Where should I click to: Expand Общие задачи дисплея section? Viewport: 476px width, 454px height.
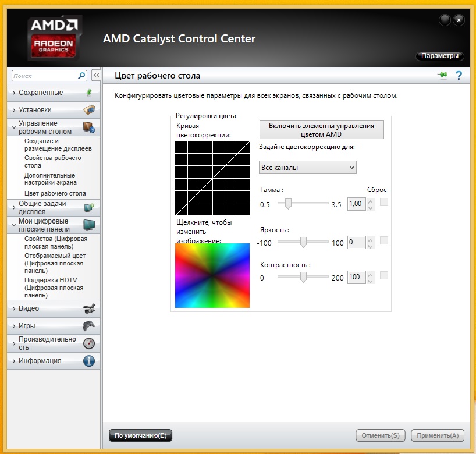(13, 208)
